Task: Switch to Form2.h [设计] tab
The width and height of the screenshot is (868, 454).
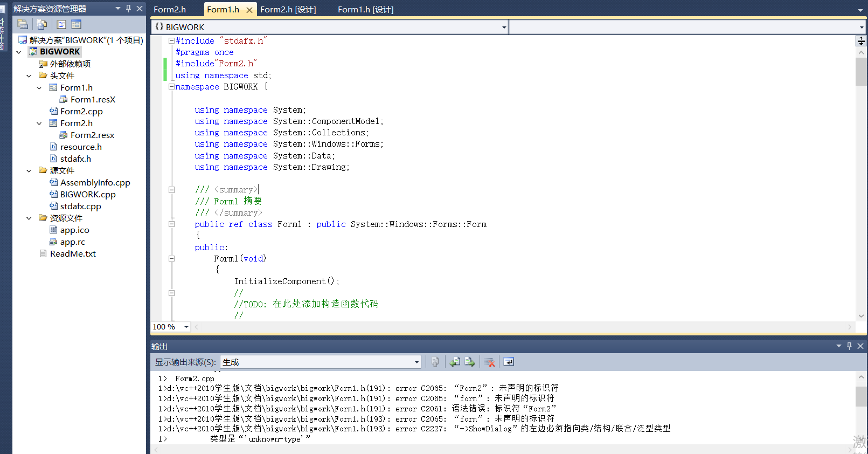Action: pyautogui.click(x=288, y=9)
